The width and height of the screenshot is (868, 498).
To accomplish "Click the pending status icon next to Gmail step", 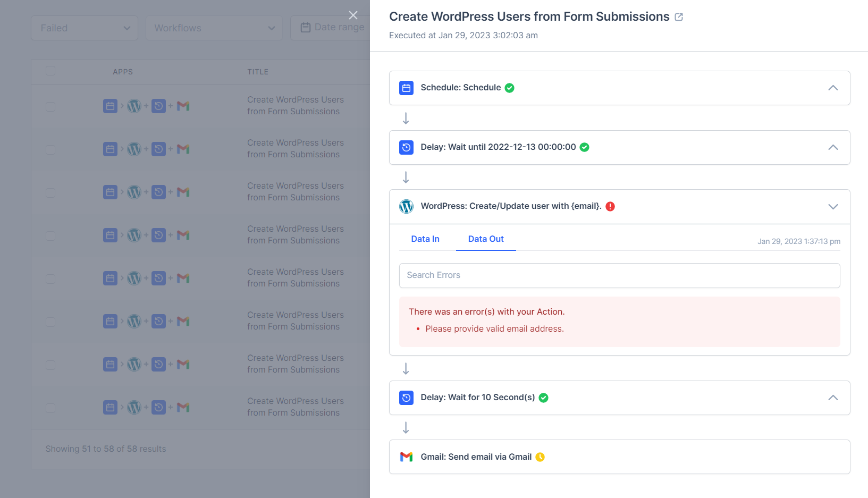I will coord(541,457).
